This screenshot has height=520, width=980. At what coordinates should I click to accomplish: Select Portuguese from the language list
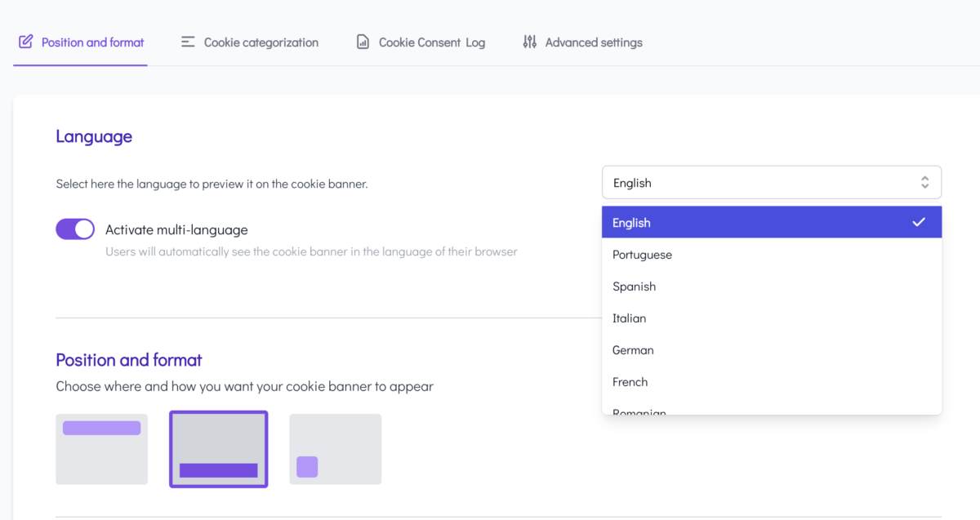click(x=642, y=255)
